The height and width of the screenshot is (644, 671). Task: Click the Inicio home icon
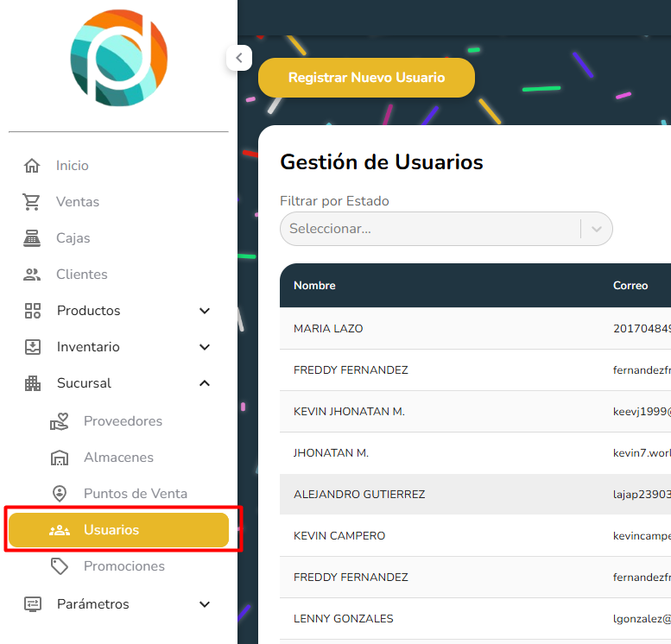(32, 166)
